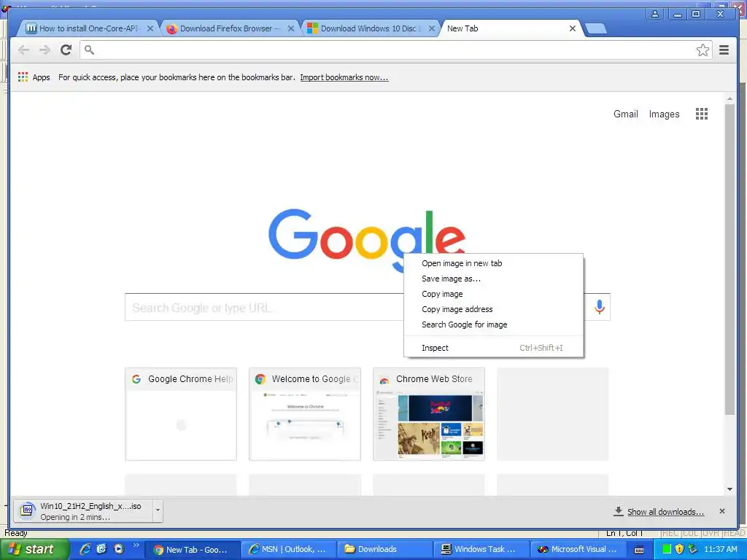Viewport: 747px width, 560px height.
Task: Click the Chrome user profile button
Action: [655, 15]
